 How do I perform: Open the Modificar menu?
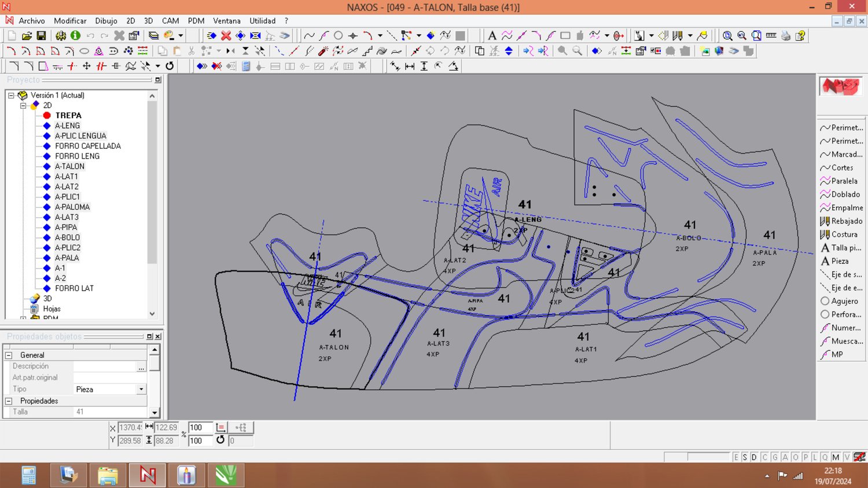70,21
